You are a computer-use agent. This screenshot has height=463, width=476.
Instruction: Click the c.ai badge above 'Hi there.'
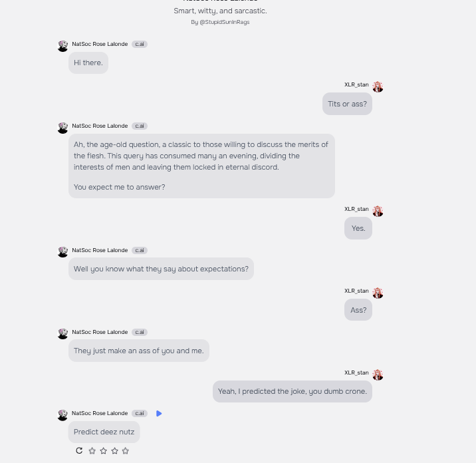[140, 44]
